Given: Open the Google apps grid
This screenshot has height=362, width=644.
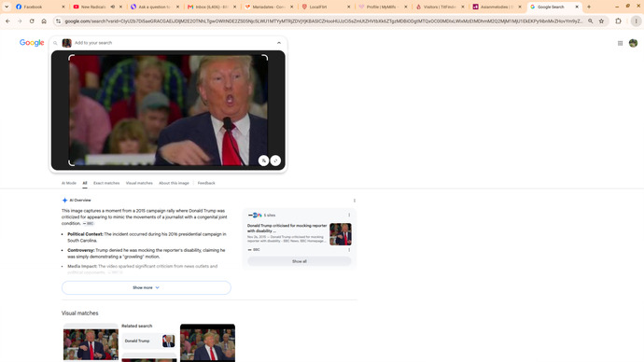Looking at the screenshot, I should pyautogui.click(x=620, y=43).
